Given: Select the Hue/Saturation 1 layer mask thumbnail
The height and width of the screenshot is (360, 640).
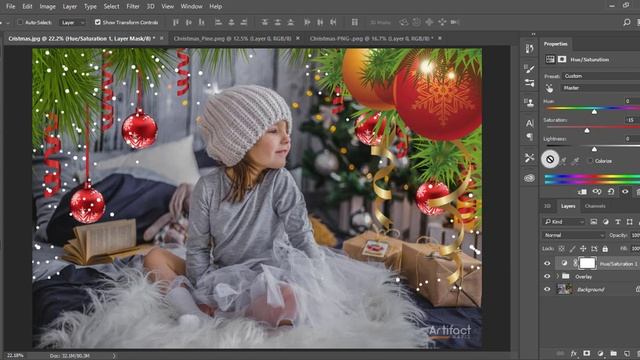Looking at the screenshot, I should click(x=587, y=263).
